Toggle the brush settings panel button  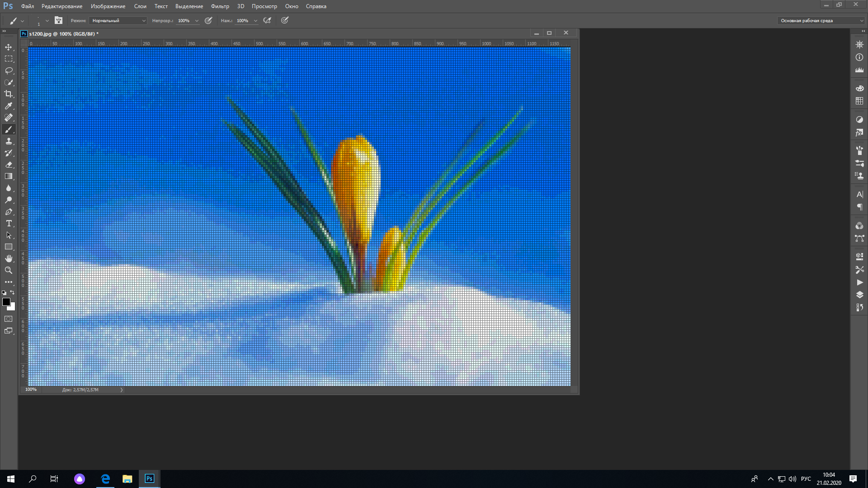tap(58, 20)
